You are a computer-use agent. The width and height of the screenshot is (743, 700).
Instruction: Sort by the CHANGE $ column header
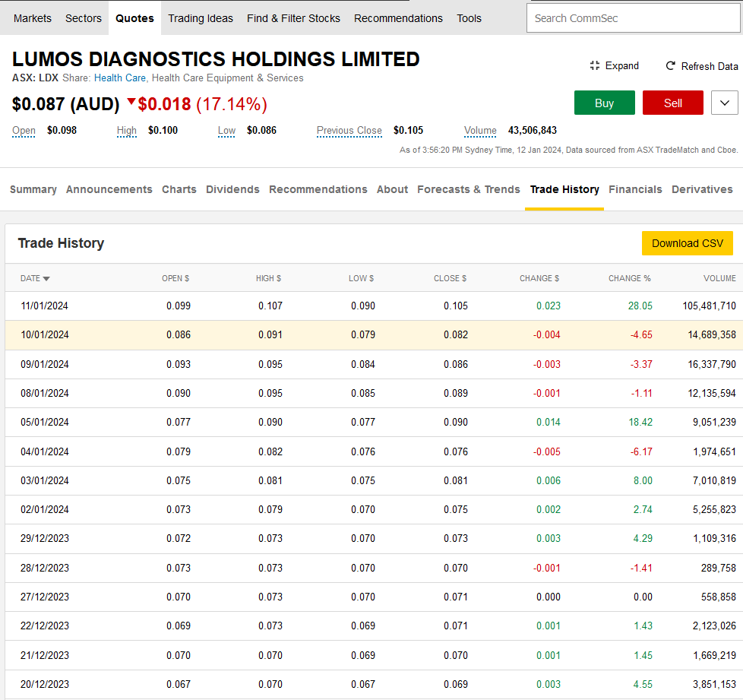click(x=539, y=279)
